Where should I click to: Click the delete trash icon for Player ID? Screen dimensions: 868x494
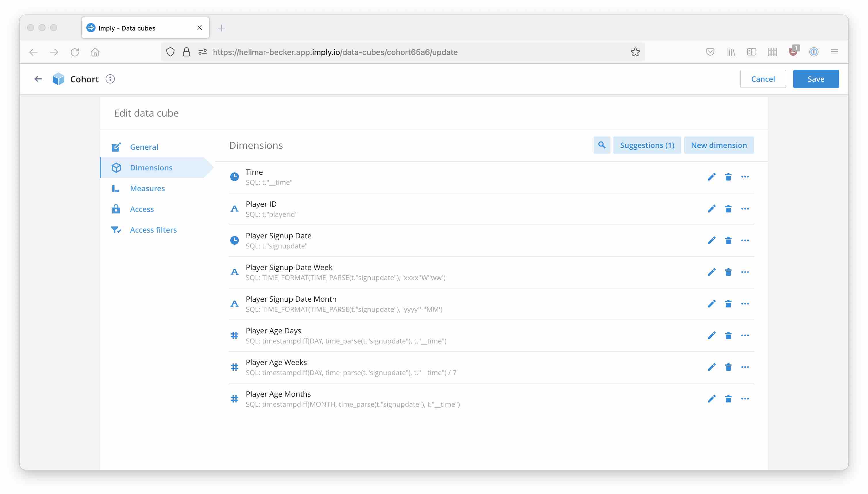point(728,209)
